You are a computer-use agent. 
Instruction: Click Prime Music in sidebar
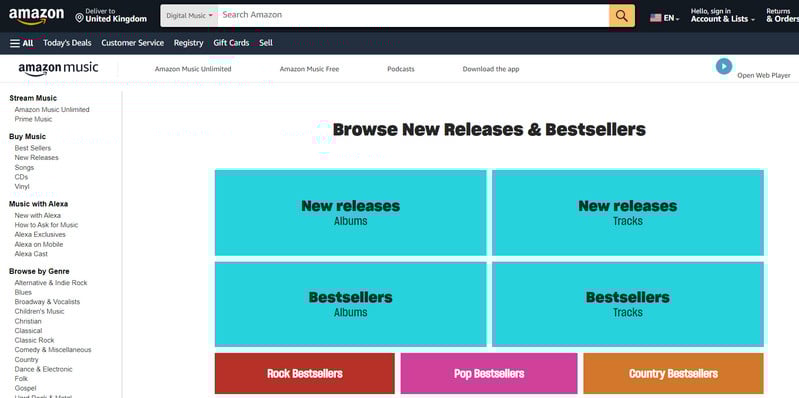point(33,119)
